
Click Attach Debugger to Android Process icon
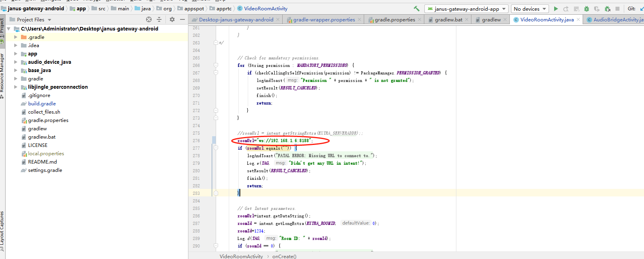click(607, 9)
